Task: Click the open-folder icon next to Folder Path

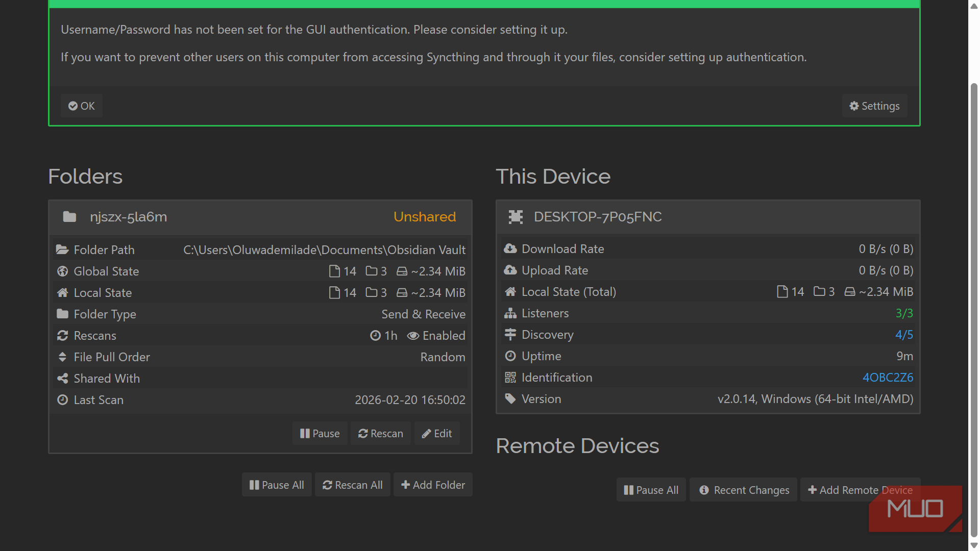Action: (x=62, y=249)
